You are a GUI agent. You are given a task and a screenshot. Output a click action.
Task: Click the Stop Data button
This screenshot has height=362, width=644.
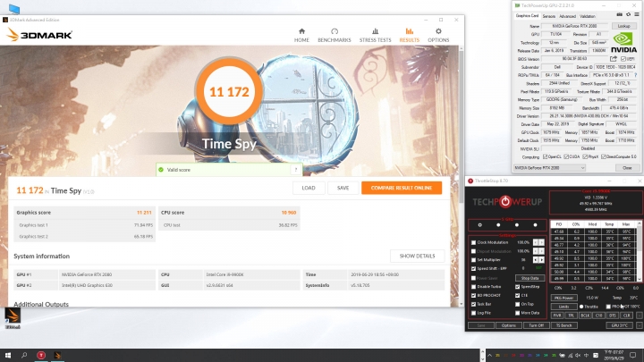coord(530,278)
